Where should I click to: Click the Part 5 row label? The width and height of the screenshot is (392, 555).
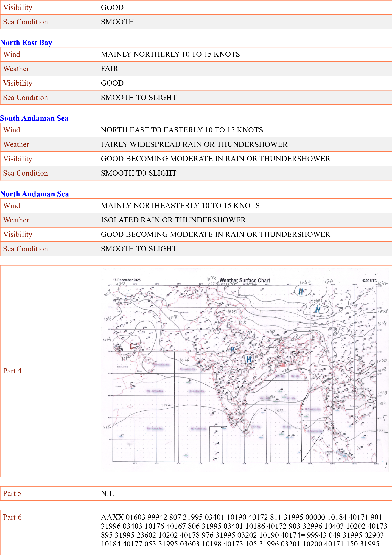[12, 493]
